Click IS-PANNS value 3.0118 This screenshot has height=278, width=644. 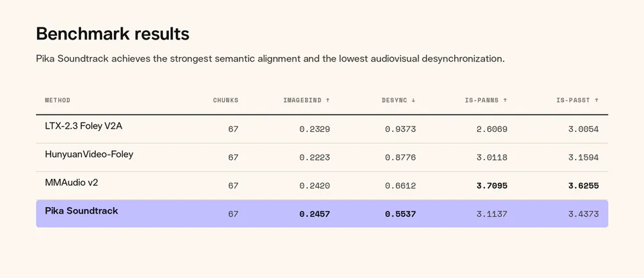pyautogui.click(x=492, y=157)
